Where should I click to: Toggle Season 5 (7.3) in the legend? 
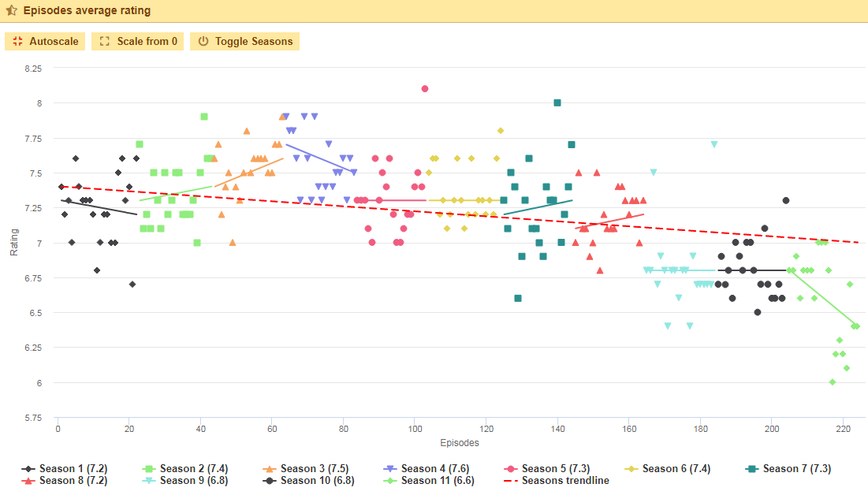(x=547, y=469)
